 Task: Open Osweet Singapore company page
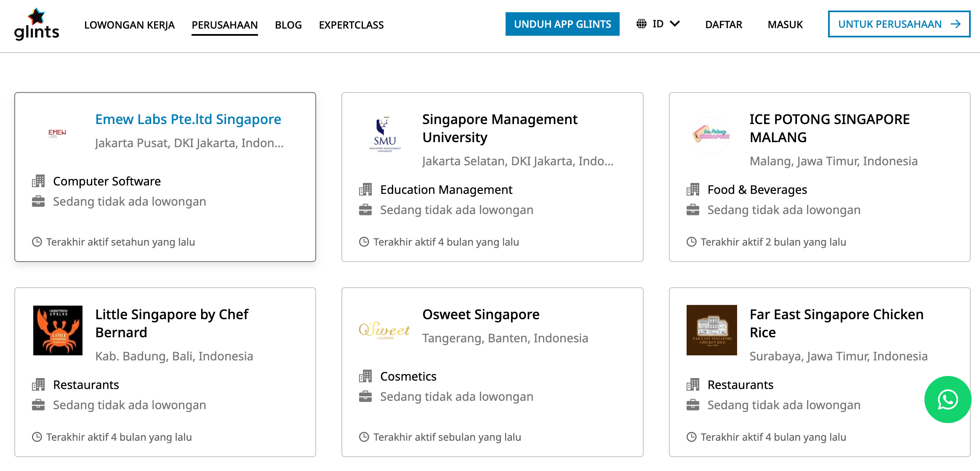(481, 315)
